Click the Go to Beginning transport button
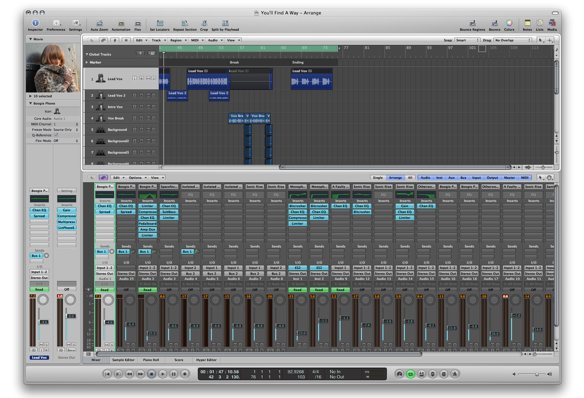 pyautogui.click(x=107, y=374)
